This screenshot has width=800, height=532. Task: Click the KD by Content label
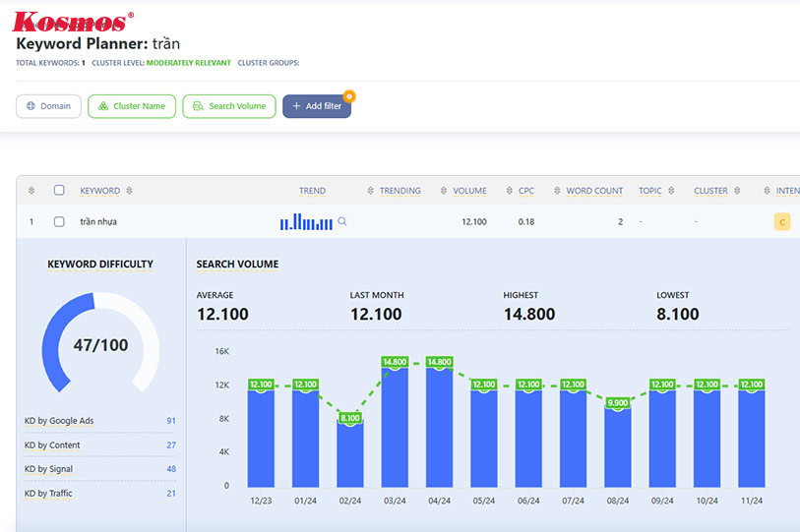[x=52, y=445]
